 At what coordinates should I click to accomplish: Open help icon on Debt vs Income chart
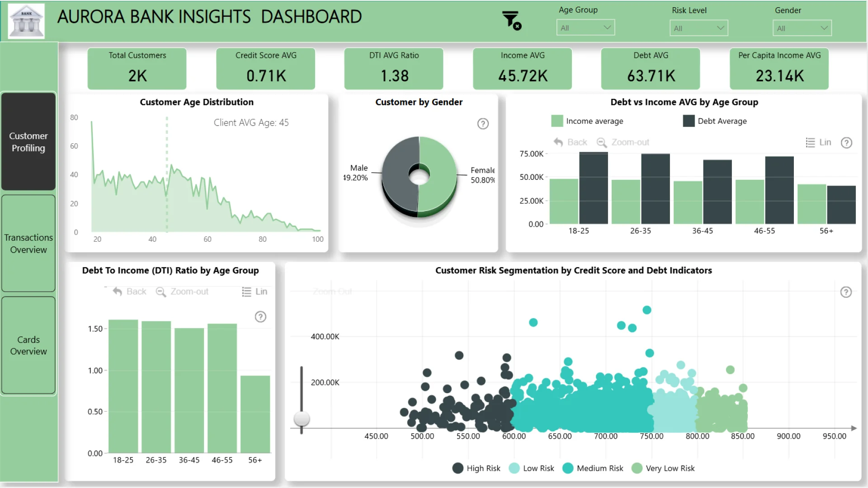846,143
